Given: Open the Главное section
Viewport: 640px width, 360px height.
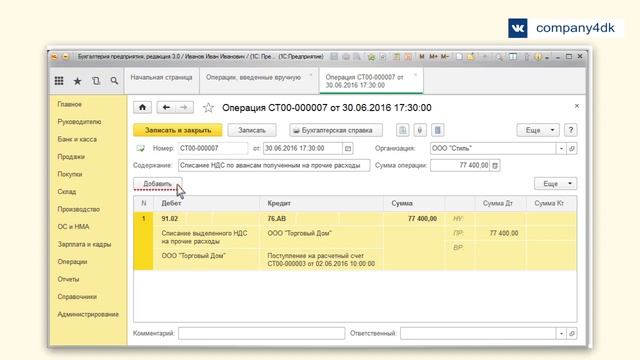Looking at the screenshot, I should coord(69,104).
